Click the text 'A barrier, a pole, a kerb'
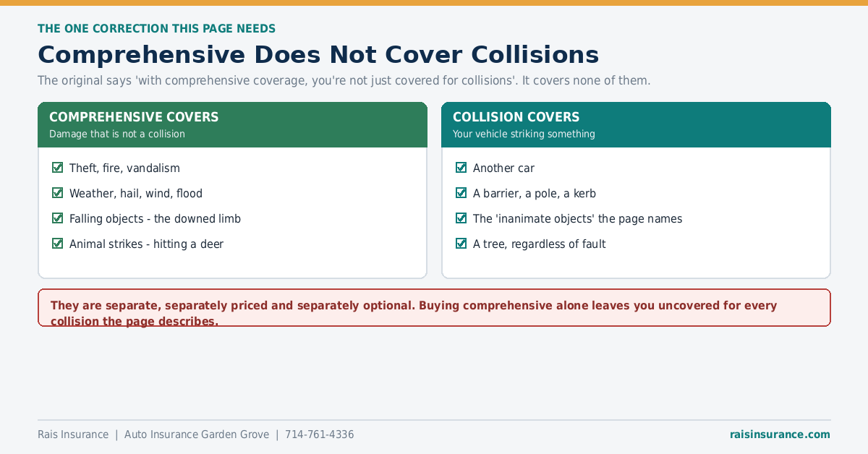The image size is (868, 454). click(535, 193)
